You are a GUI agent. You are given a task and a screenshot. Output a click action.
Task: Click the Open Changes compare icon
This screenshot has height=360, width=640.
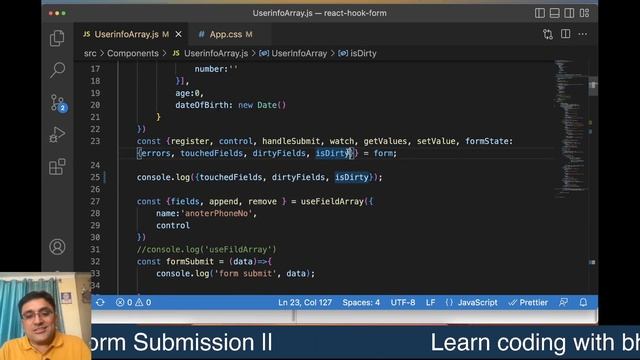click(x=548, y=34)
